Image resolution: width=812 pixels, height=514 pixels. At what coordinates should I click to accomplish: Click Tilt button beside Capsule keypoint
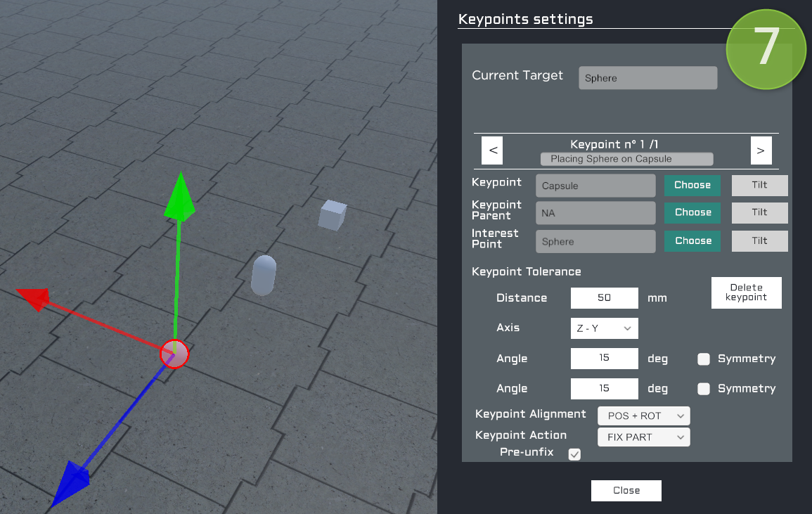[x=760, y=185]
